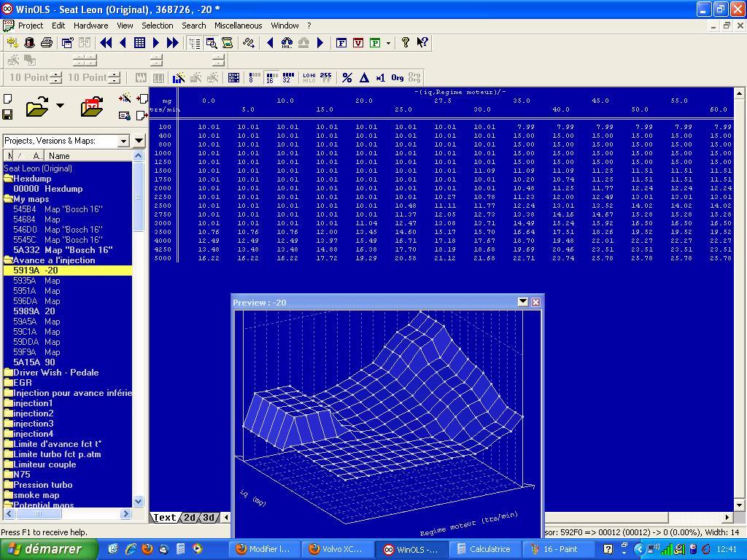The image size is (747, 560).
Task: Click the scroll parchment icon
Action: pos(228,43)
